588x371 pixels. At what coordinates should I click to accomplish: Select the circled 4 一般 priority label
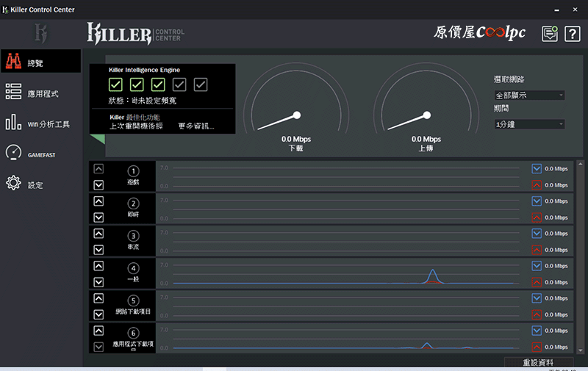pos(133,273)
